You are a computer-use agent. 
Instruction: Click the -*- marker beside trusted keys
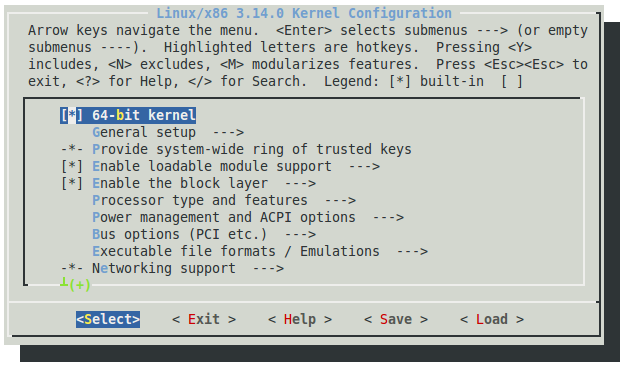[x=72, y=149]
